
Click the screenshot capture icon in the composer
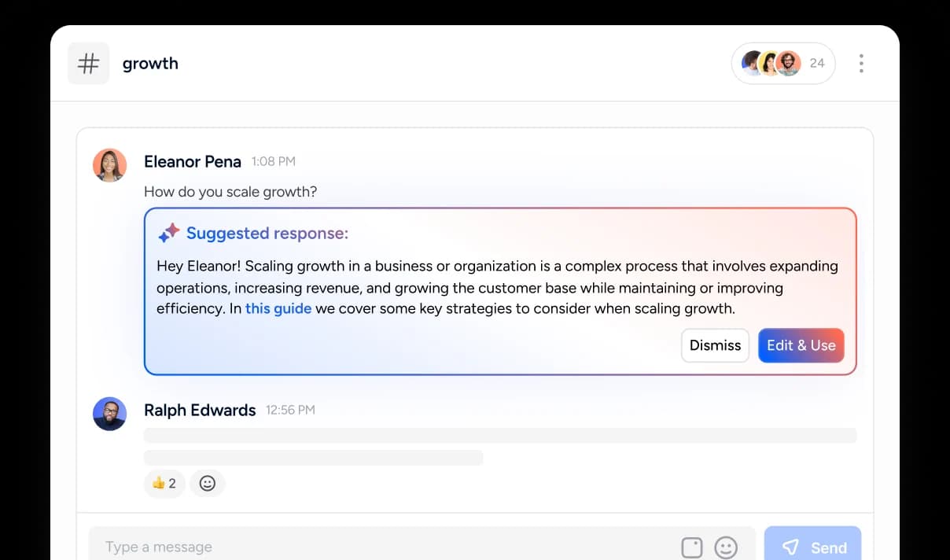(692, 547)
